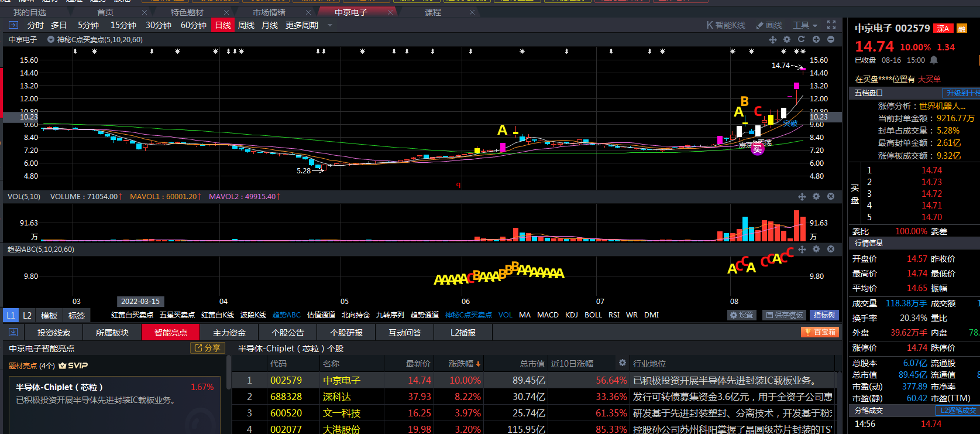Toggle the MACD indicator

(548, 315)
